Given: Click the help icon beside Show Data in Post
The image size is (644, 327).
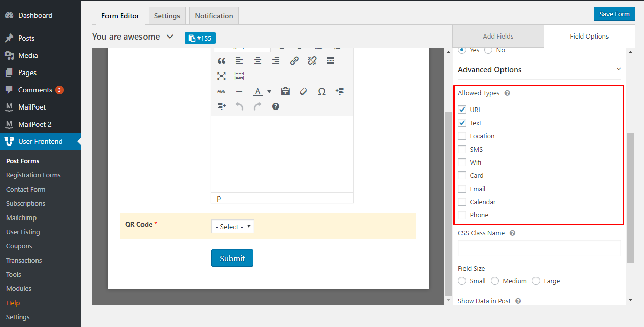Looking at the screenshot, I should pos(518,301).
